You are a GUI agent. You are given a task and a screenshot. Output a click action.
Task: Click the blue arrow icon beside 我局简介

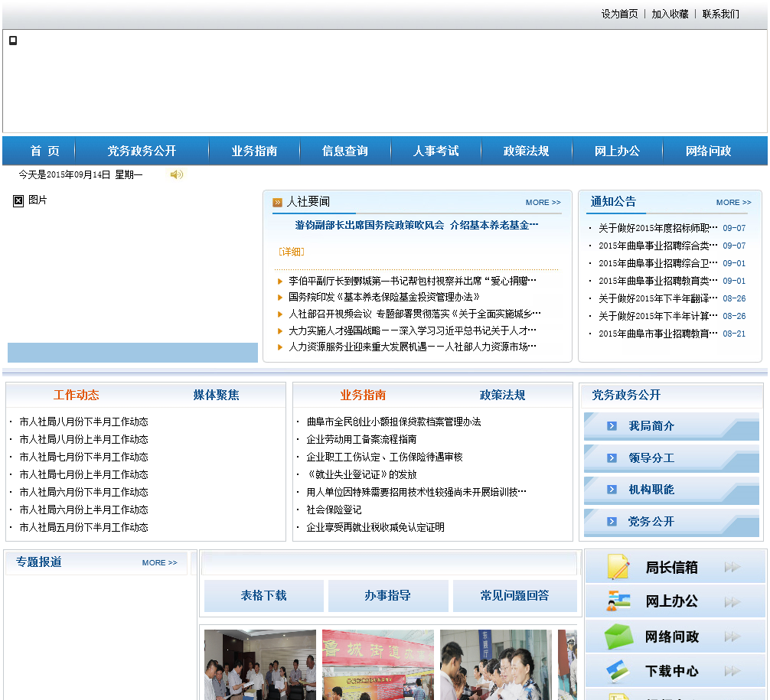click(x=612, y=426)
